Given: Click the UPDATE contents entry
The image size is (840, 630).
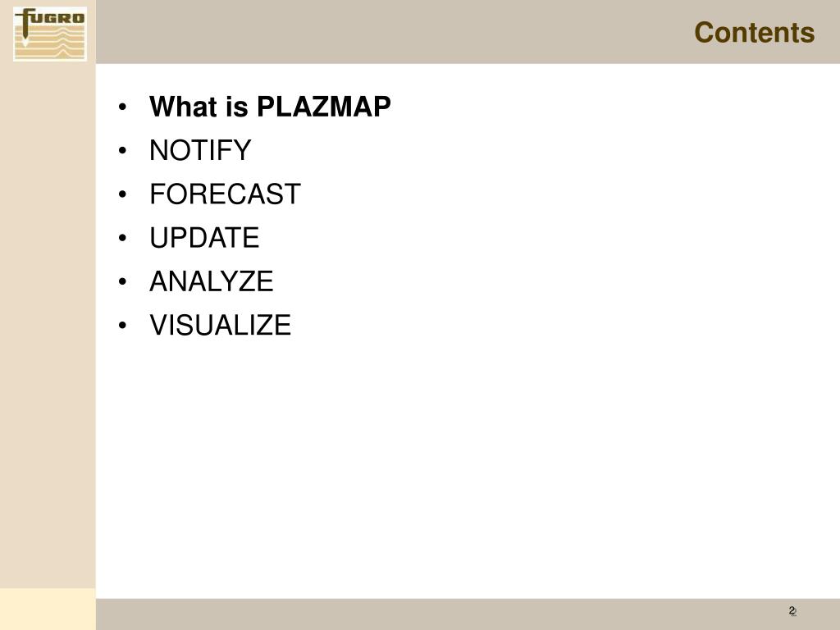Looking at the screenshot, I should click(204, 238).
